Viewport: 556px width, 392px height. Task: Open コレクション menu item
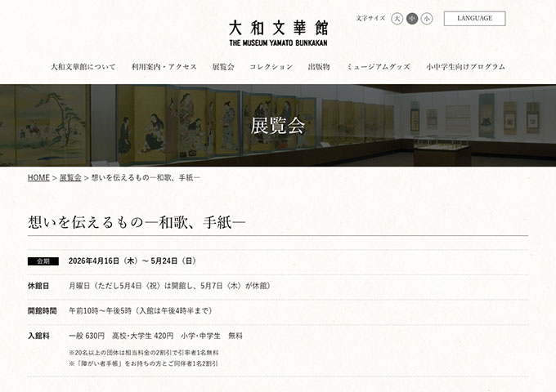271,67
